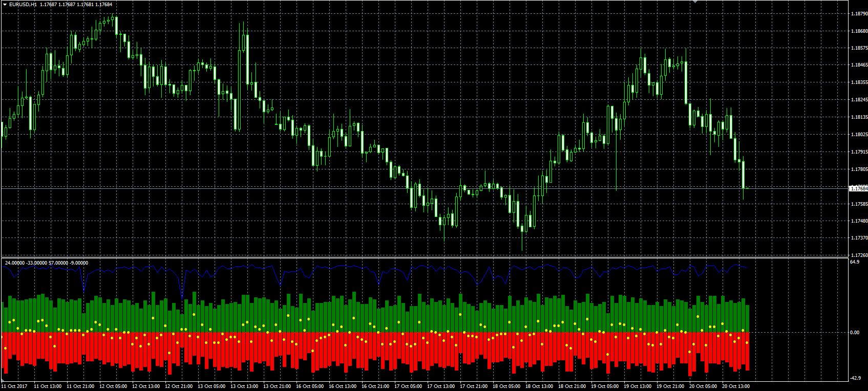Click the 18 Oct 13:00 time label
The height and width of the screenshot is (391, 868).
pyautogui.click(x=539, y=386)
